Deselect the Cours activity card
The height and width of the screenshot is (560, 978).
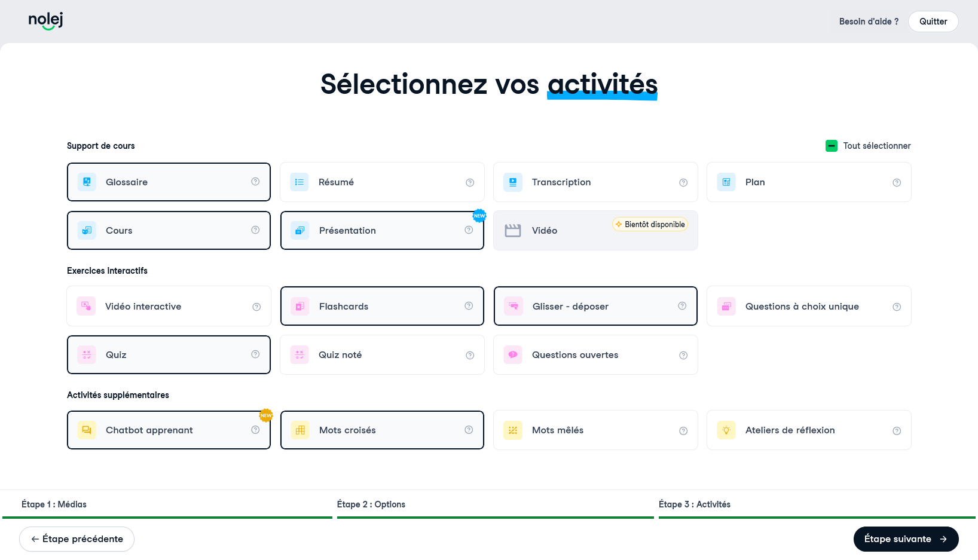point(169,230)
